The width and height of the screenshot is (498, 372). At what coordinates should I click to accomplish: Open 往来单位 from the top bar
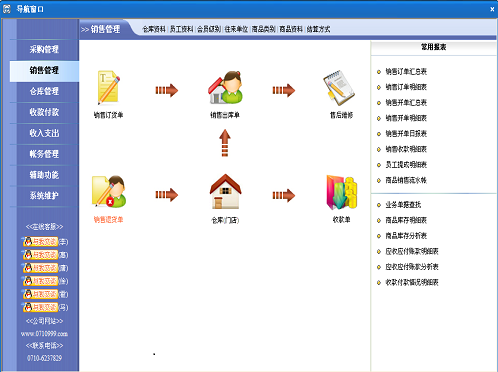[x=236, y=29]
